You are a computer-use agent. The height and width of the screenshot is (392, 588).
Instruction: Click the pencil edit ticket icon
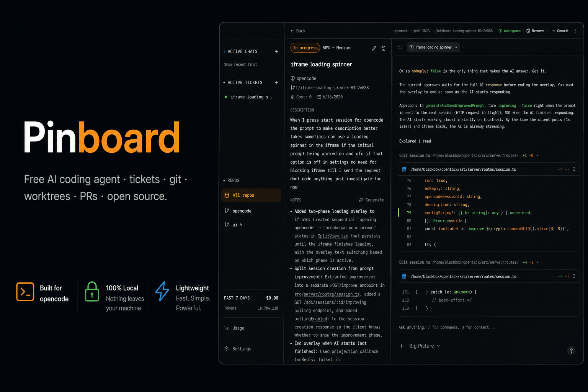click(x=374, y=48)
